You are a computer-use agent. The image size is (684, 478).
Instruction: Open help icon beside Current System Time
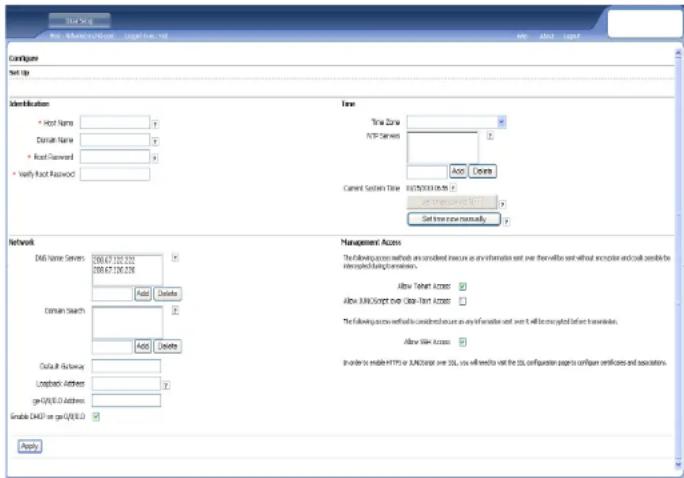[x=453, y=188]
